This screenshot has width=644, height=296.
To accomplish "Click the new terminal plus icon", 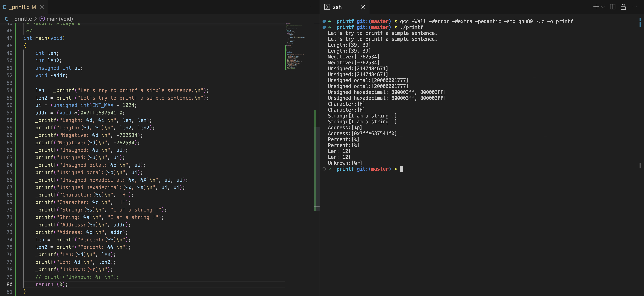I will (596, 7).
